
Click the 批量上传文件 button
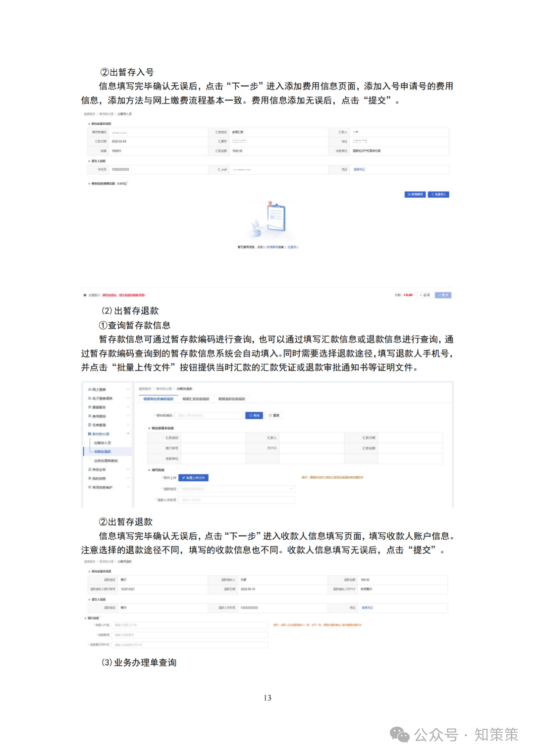[x=194, y=478]
